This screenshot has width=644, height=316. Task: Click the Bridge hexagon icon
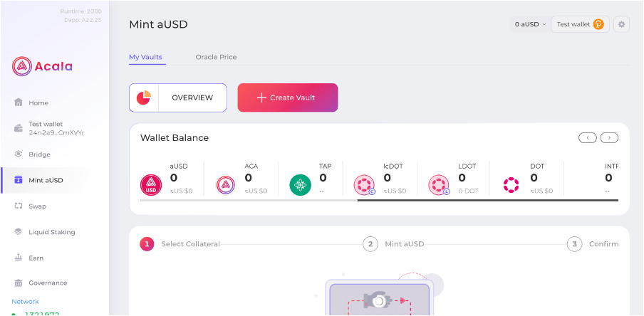point(18,154)
